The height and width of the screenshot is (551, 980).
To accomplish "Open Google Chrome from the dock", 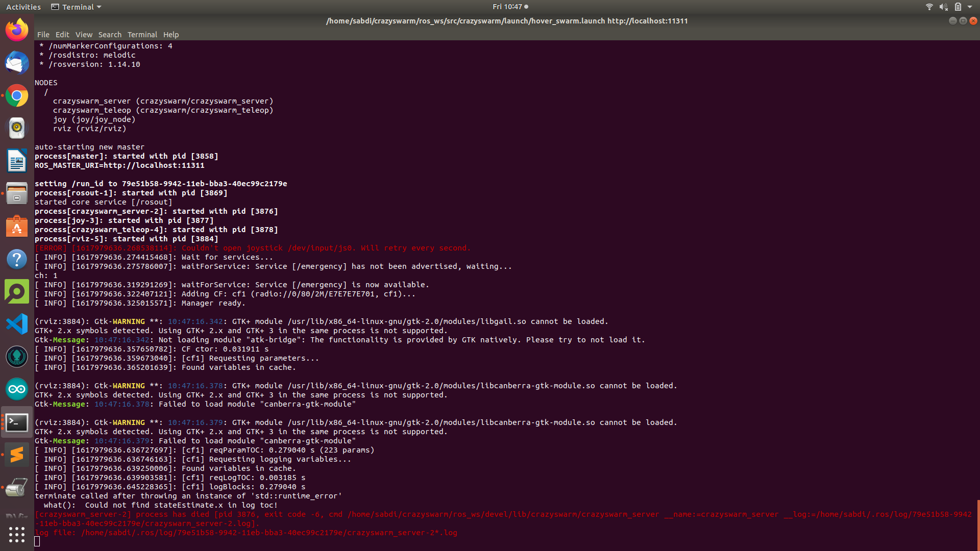I will point(17,95).
